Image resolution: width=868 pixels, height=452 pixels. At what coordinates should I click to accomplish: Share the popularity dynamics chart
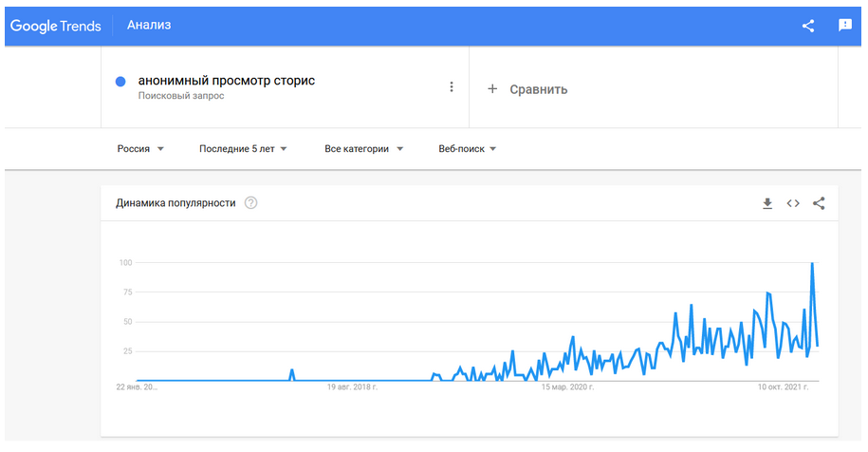click(819, 203)
